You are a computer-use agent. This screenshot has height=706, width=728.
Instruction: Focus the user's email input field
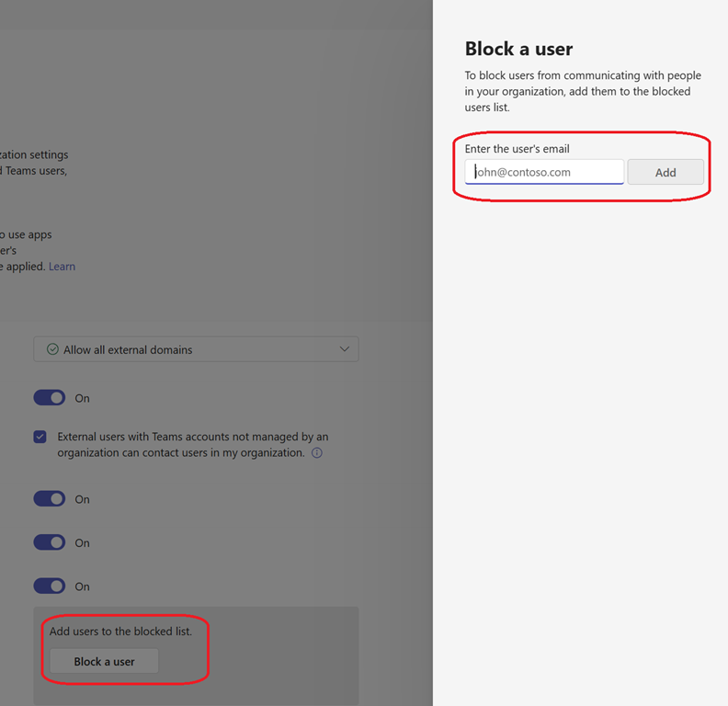pos(544,172)
